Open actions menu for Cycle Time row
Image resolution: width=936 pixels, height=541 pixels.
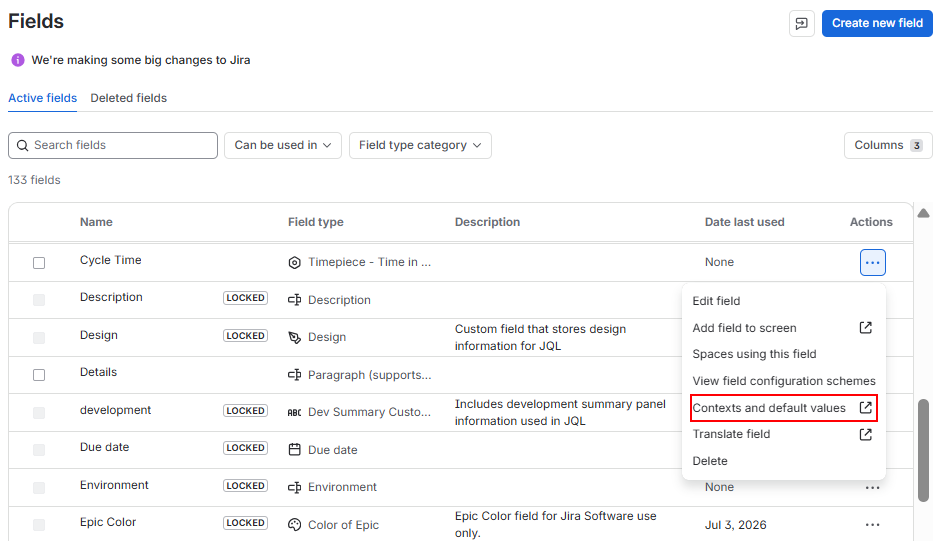pos(872,263)
